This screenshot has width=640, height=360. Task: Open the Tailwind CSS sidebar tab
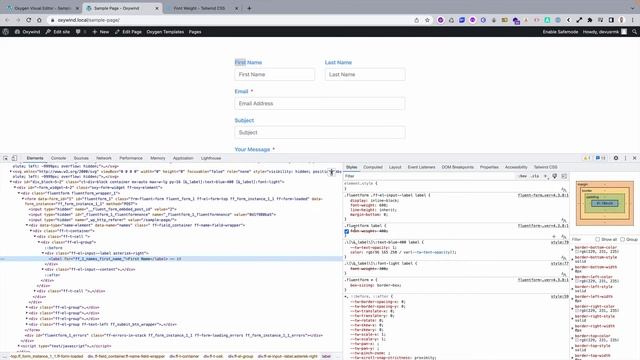tap(545, 167)
